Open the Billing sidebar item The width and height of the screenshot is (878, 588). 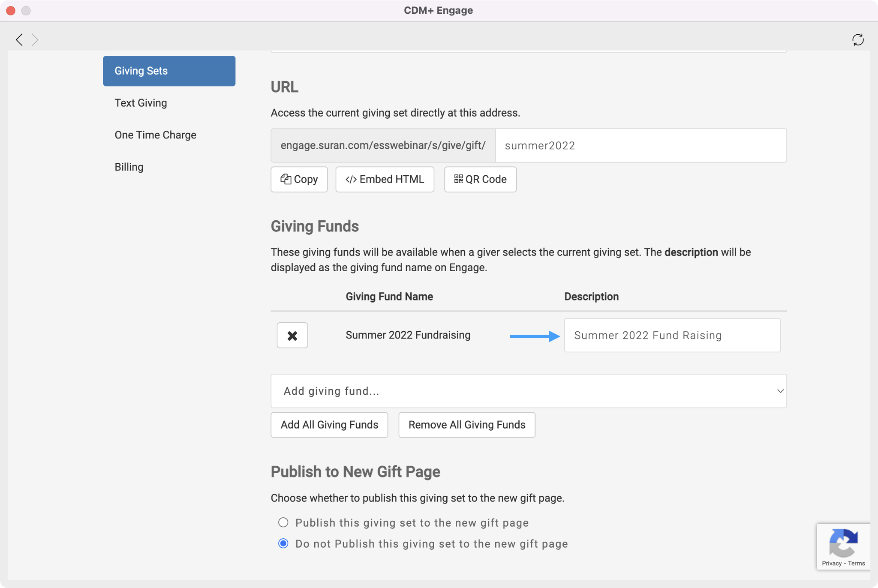[x=129, y=167]
